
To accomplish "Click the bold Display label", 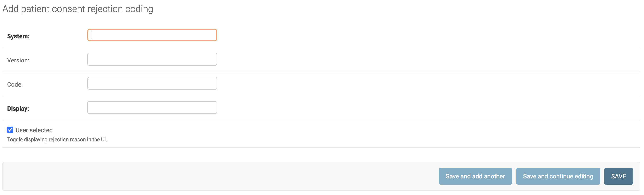I will pos(18,109).
